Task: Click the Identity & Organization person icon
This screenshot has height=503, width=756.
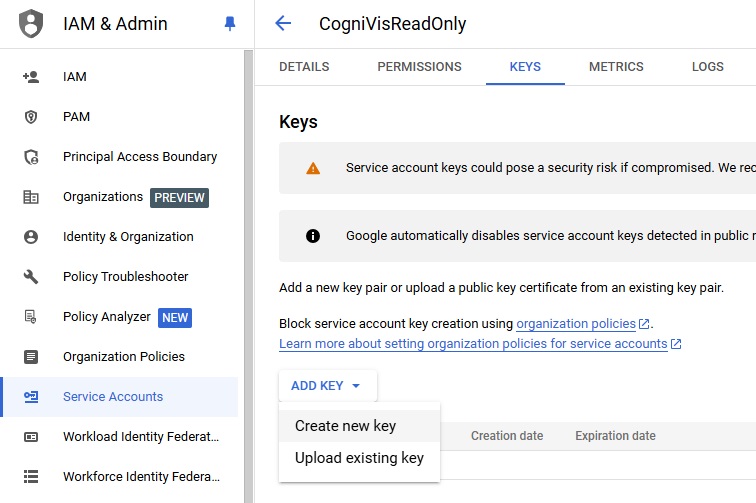Action: 31,237
